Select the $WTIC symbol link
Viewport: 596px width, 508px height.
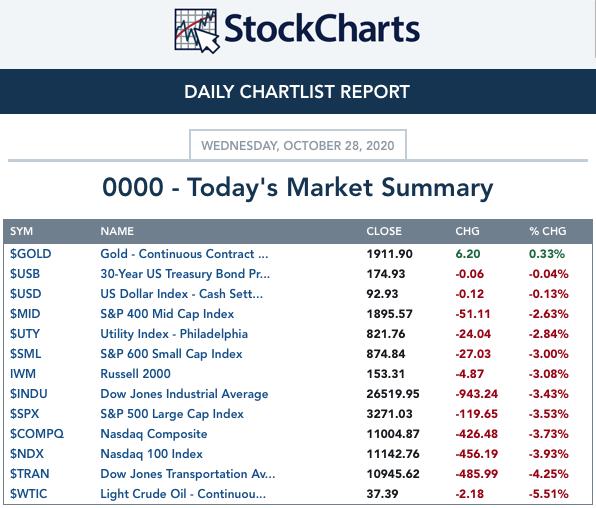coord(29,494)
